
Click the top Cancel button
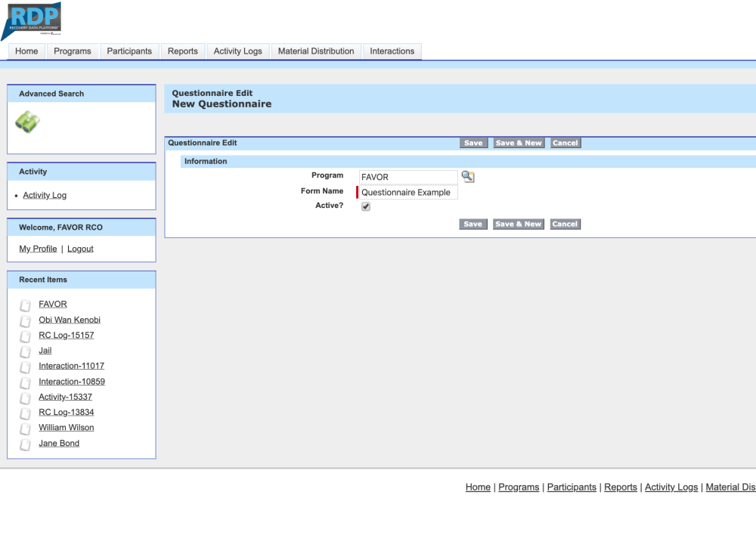pos(565,143)
